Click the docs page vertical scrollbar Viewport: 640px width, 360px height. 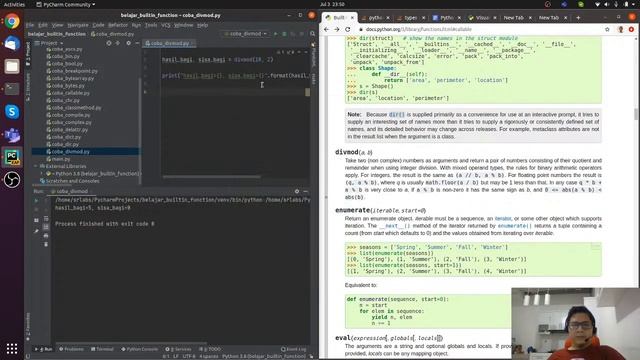636,113
